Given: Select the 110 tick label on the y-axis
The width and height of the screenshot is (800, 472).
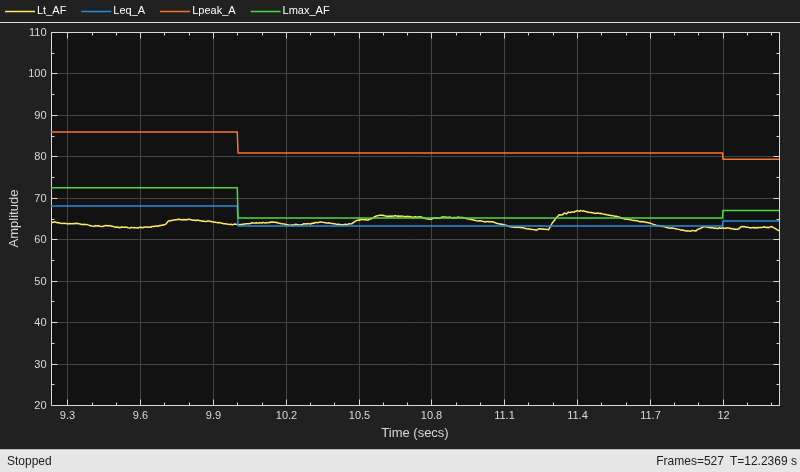Looking at the screenshot, I should 38,32.
